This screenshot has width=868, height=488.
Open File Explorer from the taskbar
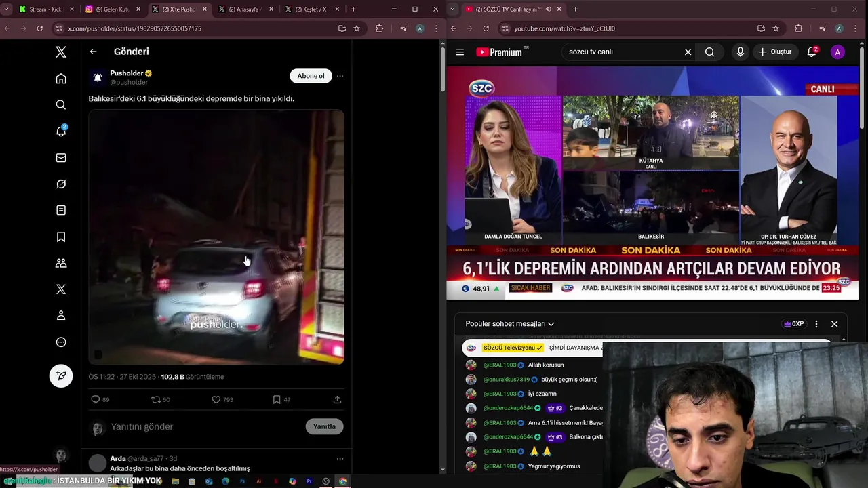(x=175, y=481)
